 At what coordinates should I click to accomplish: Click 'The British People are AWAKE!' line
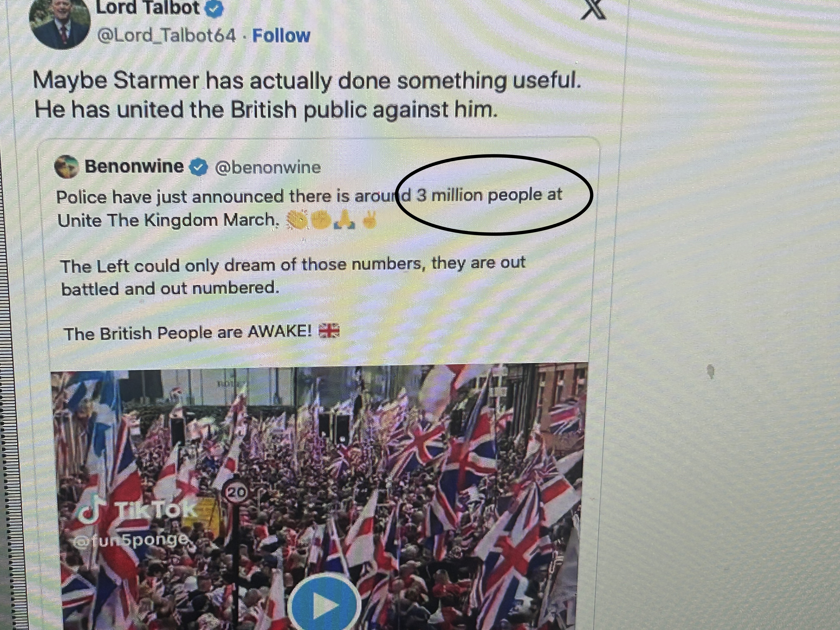coord(187,333)
